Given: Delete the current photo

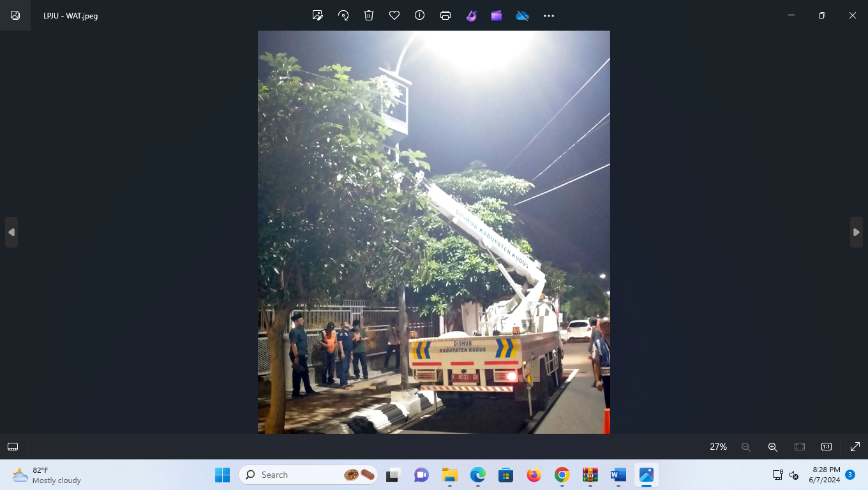Looking at the screenshot, I should 368,15.
